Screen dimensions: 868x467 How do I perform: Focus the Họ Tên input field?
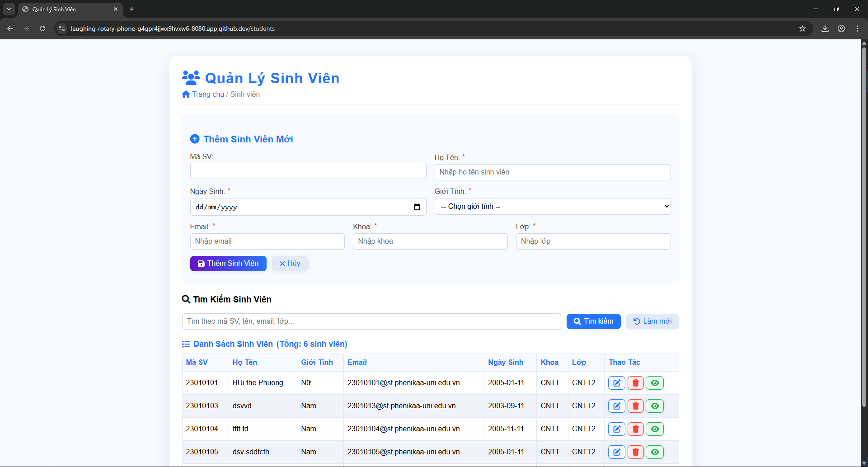[553, 172]
